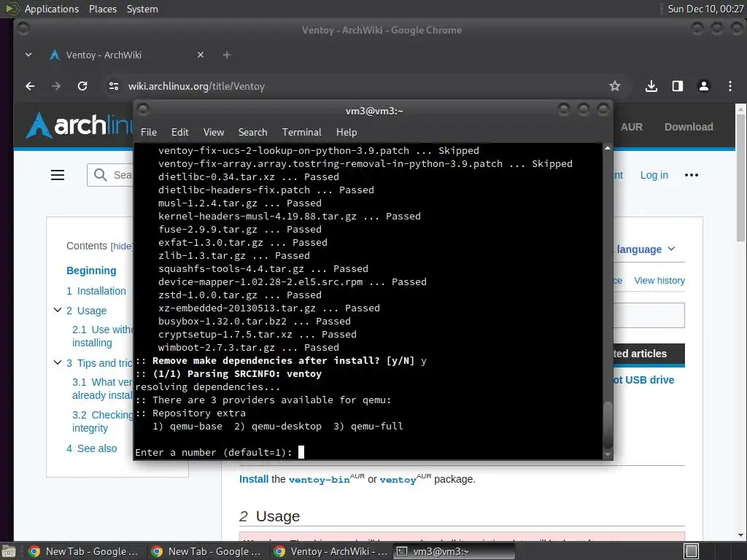Close the Ventoy - ArchWiki tab
Viewport: 747px width, 560px height.
point(201,55)
